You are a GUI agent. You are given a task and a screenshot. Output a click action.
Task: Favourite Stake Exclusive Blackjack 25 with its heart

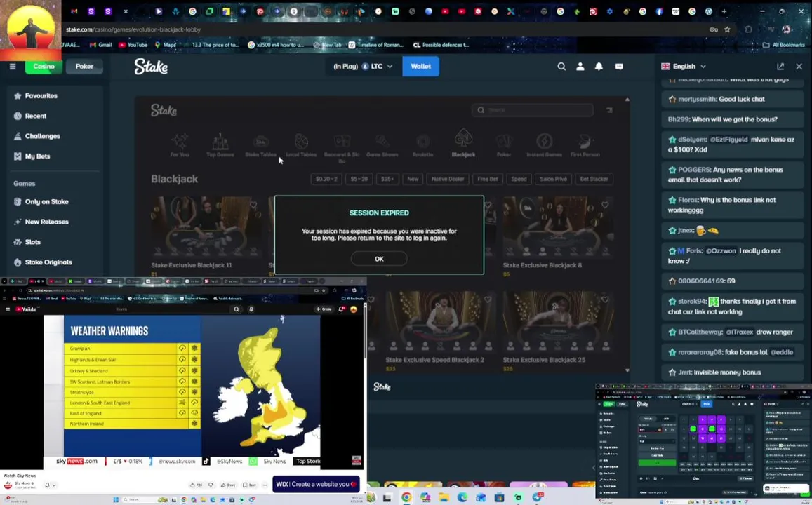coord(605,299)
